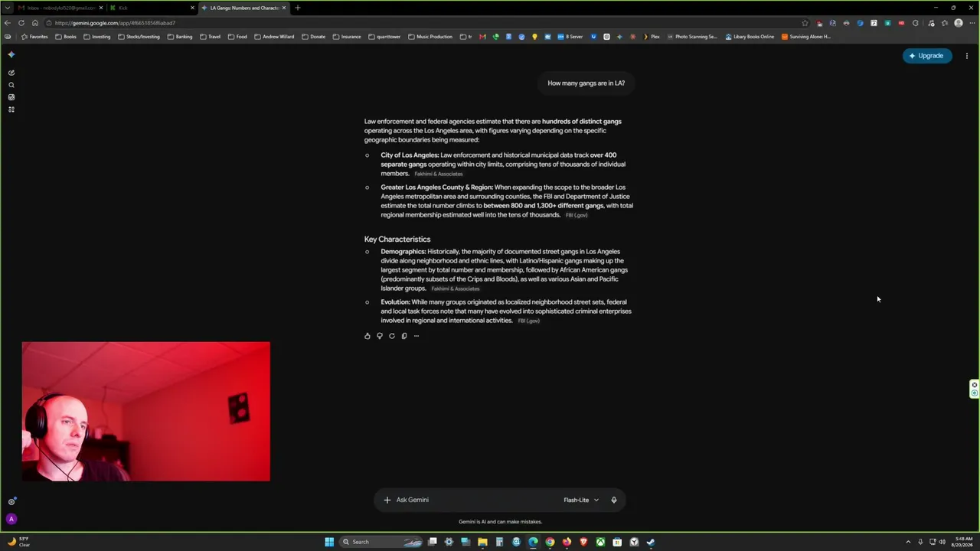Screen dimensions: 980x551
Task: Open the Windows Start menu
Action: point(329,542)
